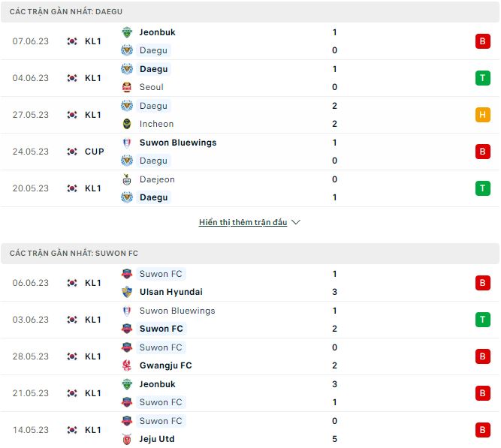This screenshot has height=448, width=501.
Task: Expand more matches with the chevron arrow
Action: 296,223
